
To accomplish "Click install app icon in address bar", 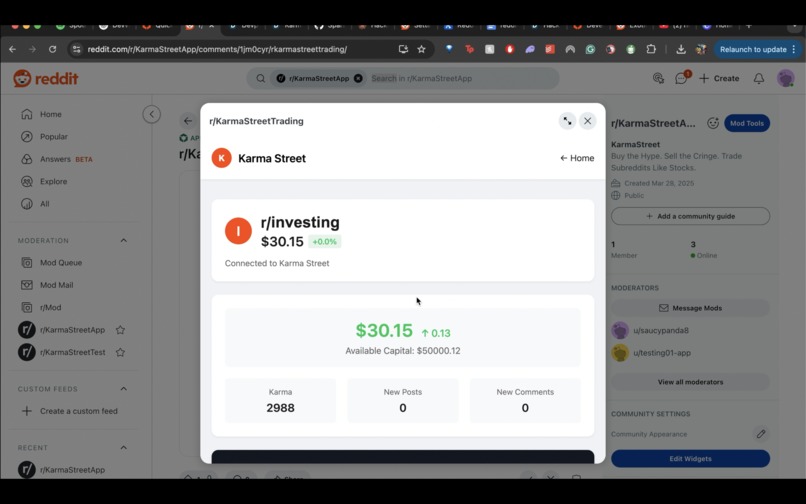I will (x=403, y=49).
